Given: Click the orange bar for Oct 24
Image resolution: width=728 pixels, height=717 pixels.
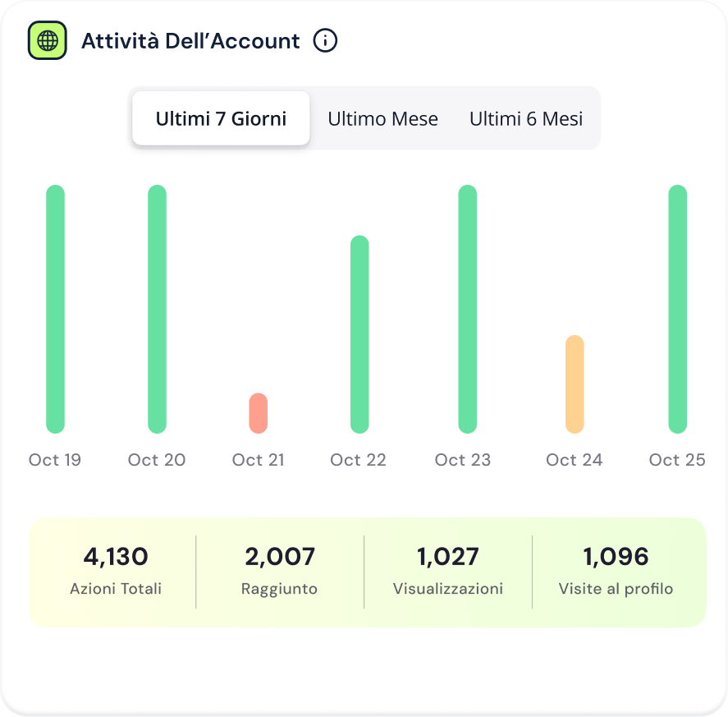Looking at the screenshot, I should [575, 384].
